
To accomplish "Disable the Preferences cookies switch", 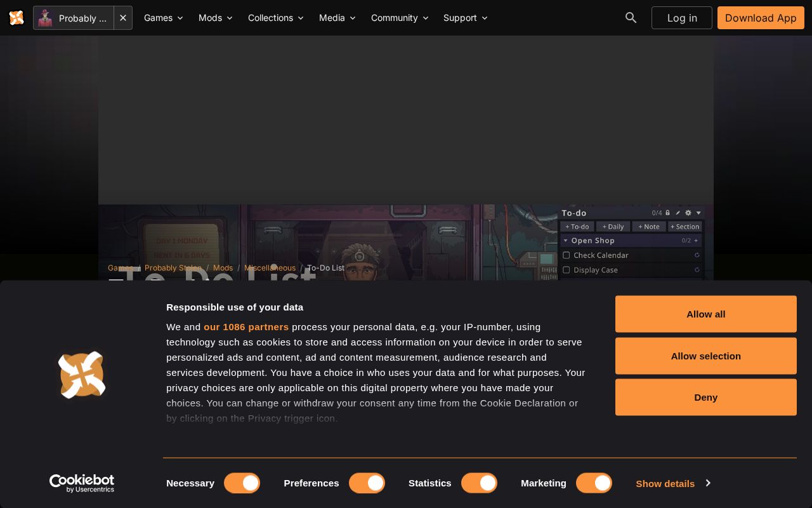I will point(367,483).
